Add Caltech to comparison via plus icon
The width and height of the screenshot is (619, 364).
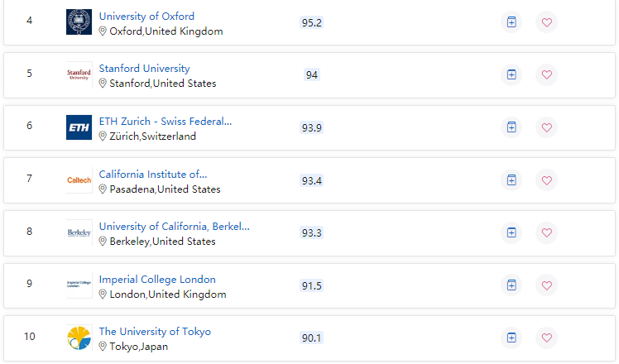pos(511,180)
